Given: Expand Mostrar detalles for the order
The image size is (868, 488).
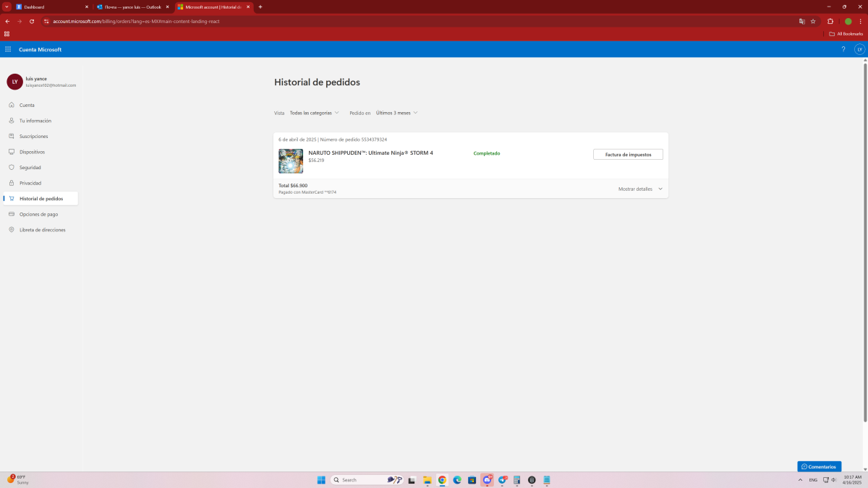Looking at the screenshot, I should (640, 189).
